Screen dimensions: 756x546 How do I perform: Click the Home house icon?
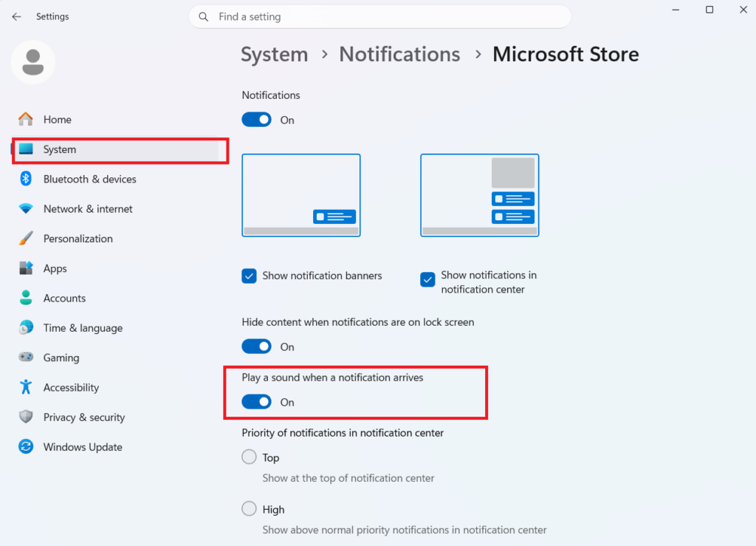pos(26,119)
